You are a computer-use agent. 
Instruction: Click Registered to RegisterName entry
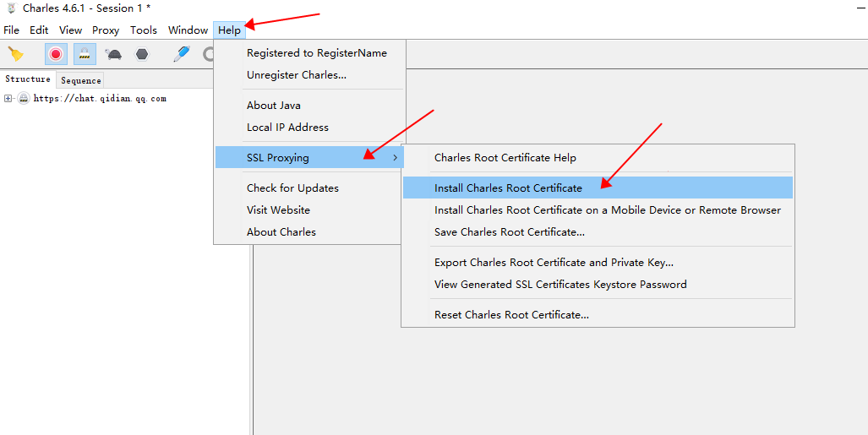point(310,53)
